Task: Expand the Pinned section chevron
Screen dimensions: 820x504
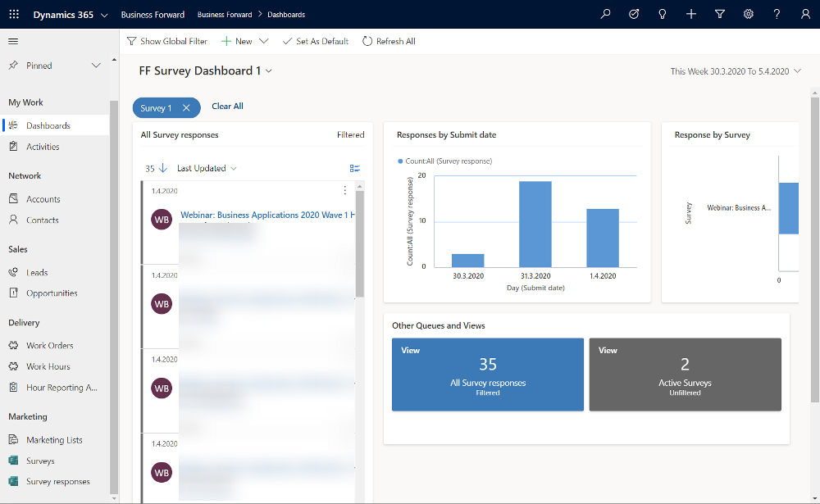Action: click(96, 66)
